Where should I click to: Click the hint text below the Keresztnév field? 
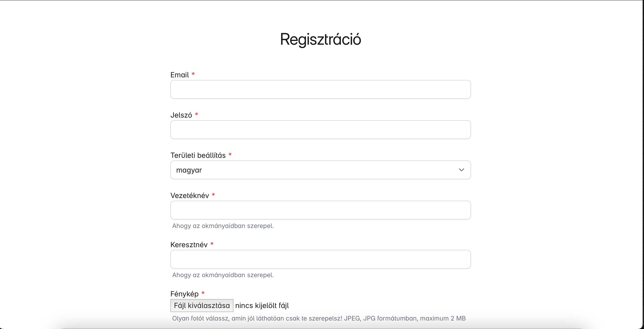click(x=223, y=275)
